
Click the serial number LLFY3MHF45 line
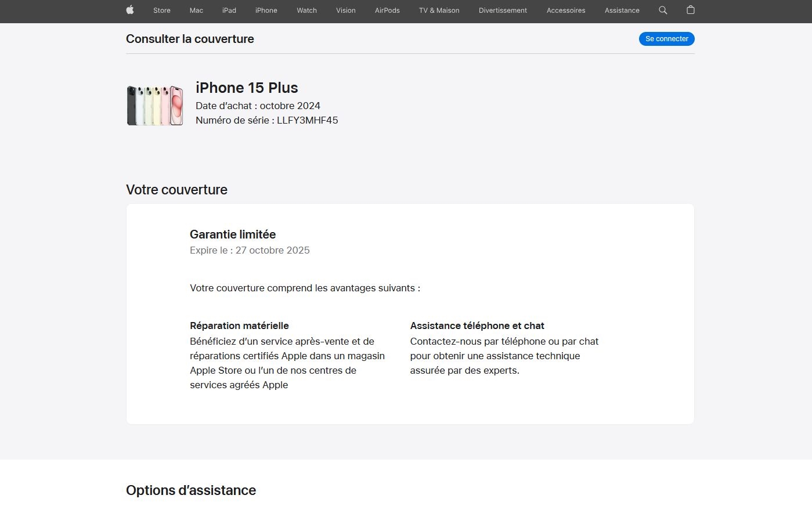(x=267, y=120)
